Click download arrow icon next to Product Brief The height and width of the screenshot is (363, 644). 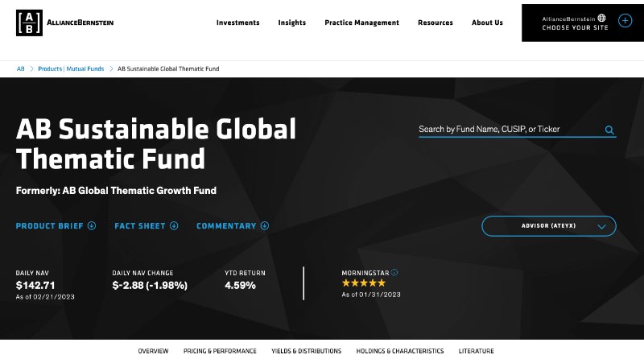coord(92,225)
